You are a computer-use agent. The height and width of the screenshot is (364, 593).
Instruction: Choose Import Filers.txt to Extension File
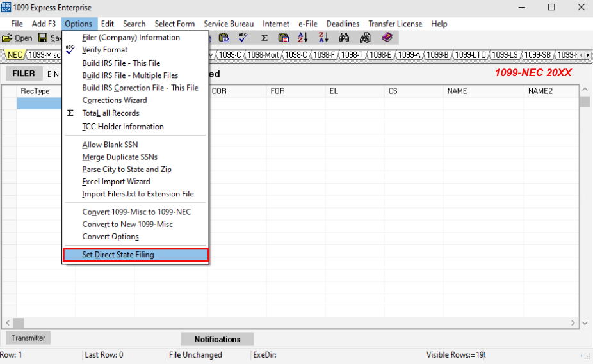(x=135, y=194)
